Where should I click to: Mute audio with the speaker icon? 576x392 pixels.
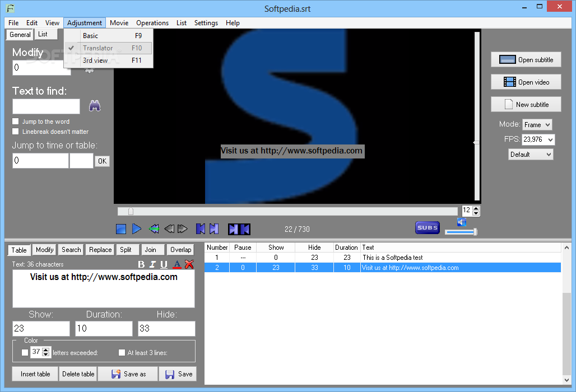click(x=462, y=222)
